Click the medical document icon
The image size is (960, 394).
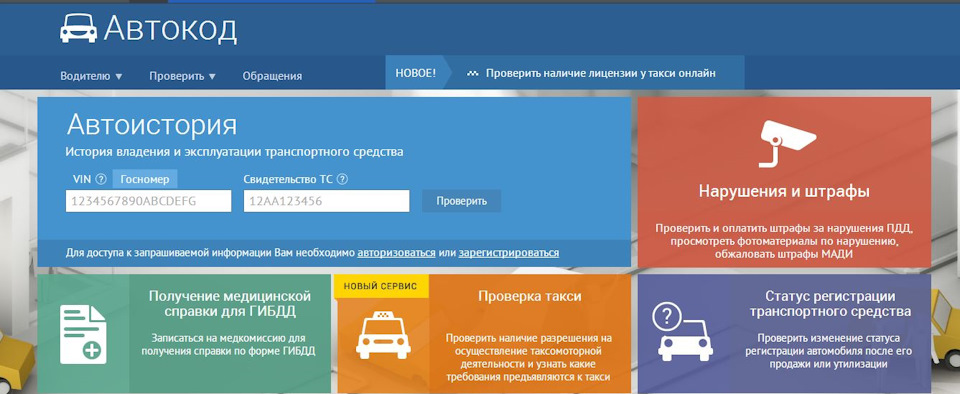click(83, 334)
